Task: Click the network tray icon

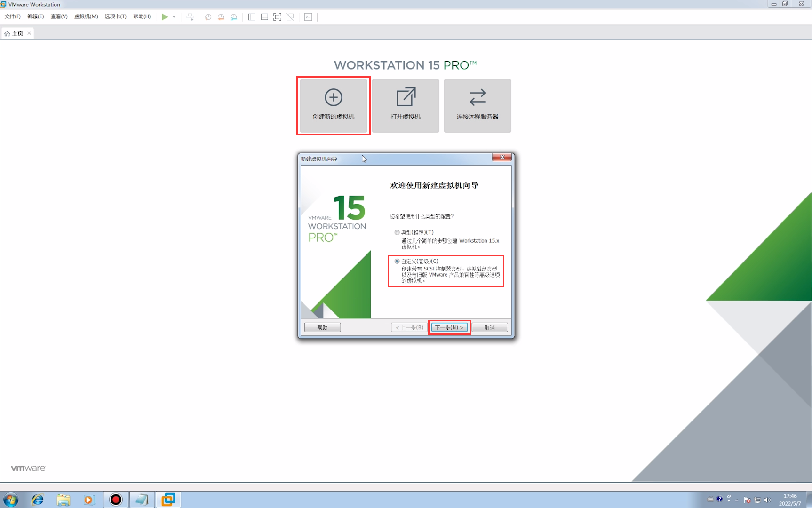Action: [x=757, y=500]
